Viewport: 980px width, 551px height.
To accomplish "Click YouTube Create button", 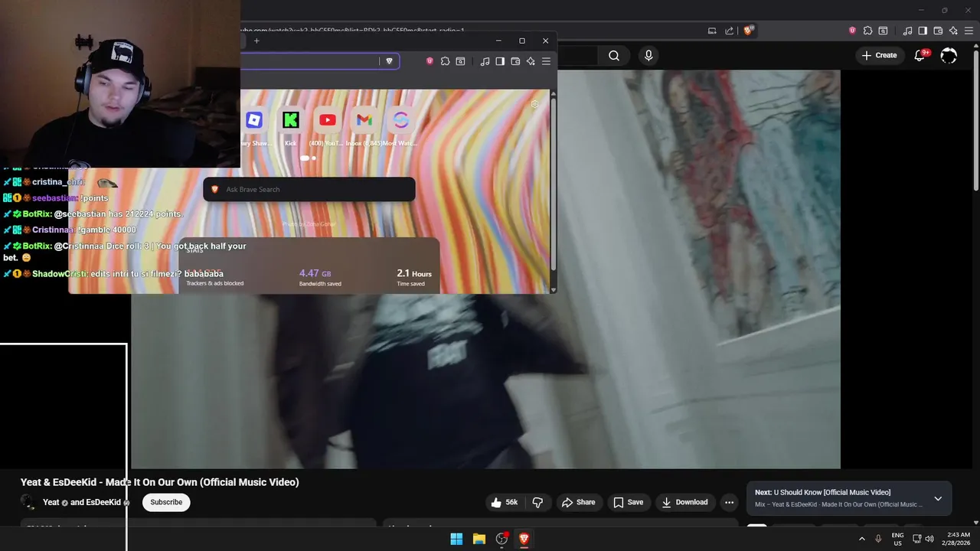I will tap(879, 55).
